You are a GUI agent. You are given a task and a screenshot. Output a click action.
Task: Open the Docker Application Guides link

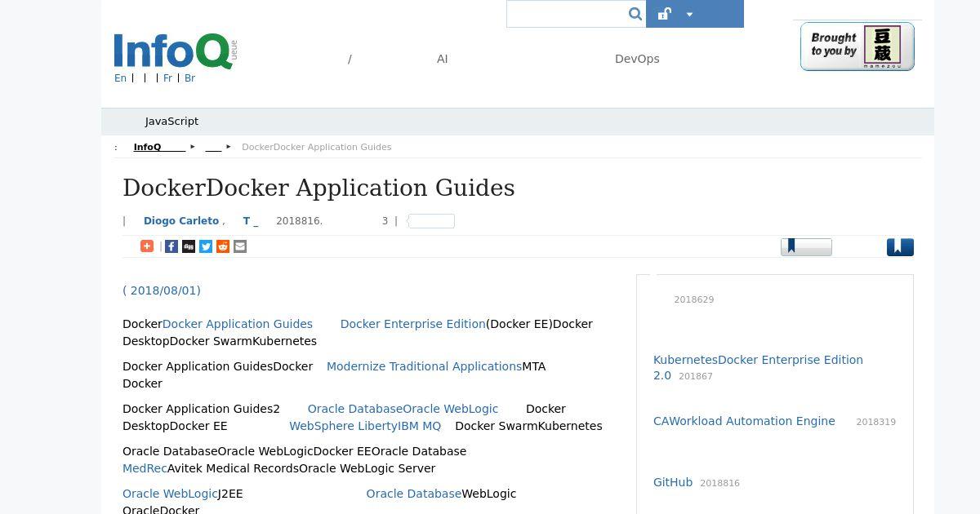(x=238, y=324)
